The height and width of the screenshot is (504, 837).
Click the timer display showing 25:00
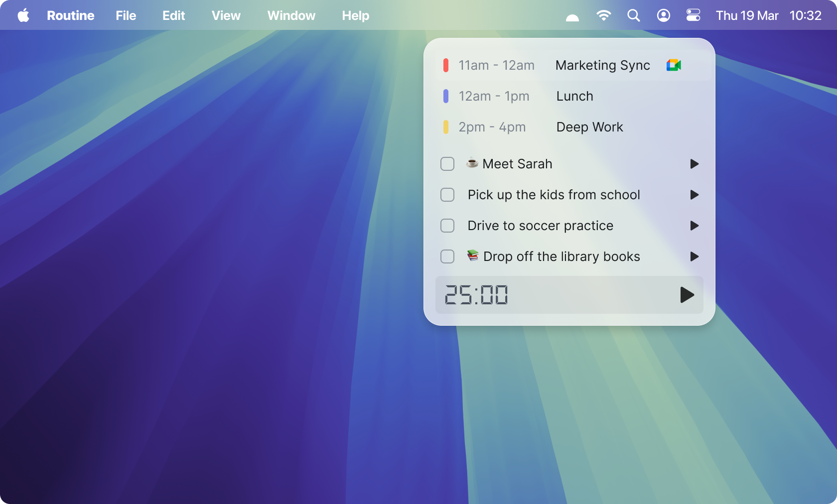pyautogui.click(x=476, y=295)
